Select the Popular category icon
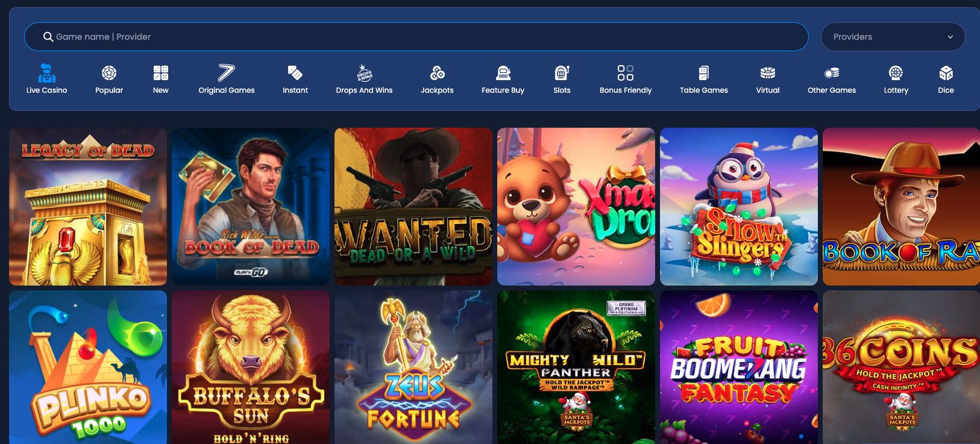The width and height of the screenshot is (980, 444). (x=109, y=73)
